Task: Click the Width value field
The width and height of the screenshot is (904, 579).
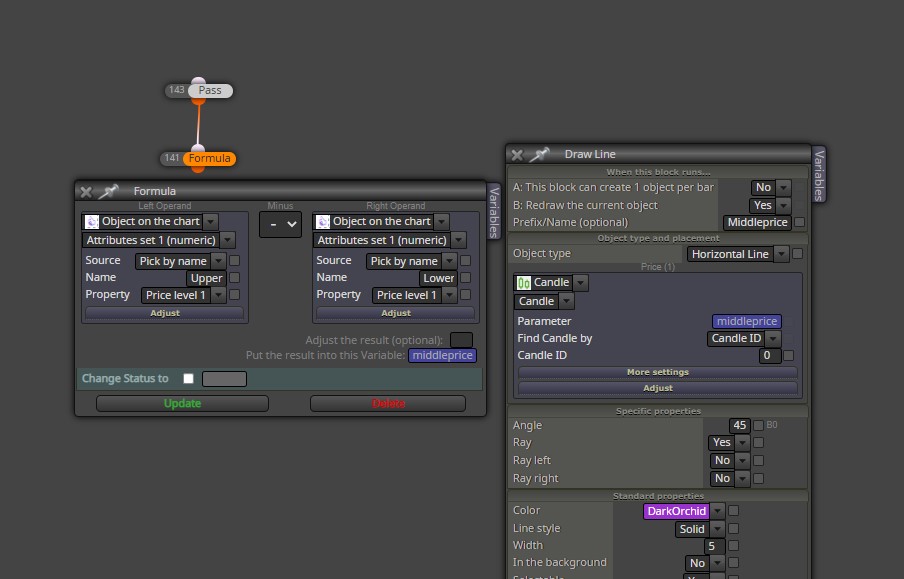Action: click(x=714, y=546)
